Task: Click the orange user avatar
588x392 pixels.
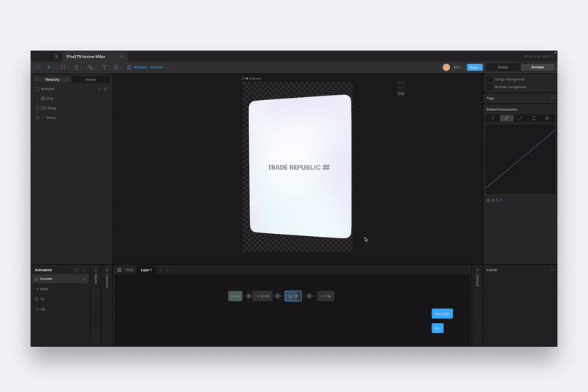Action: (446, 67)
